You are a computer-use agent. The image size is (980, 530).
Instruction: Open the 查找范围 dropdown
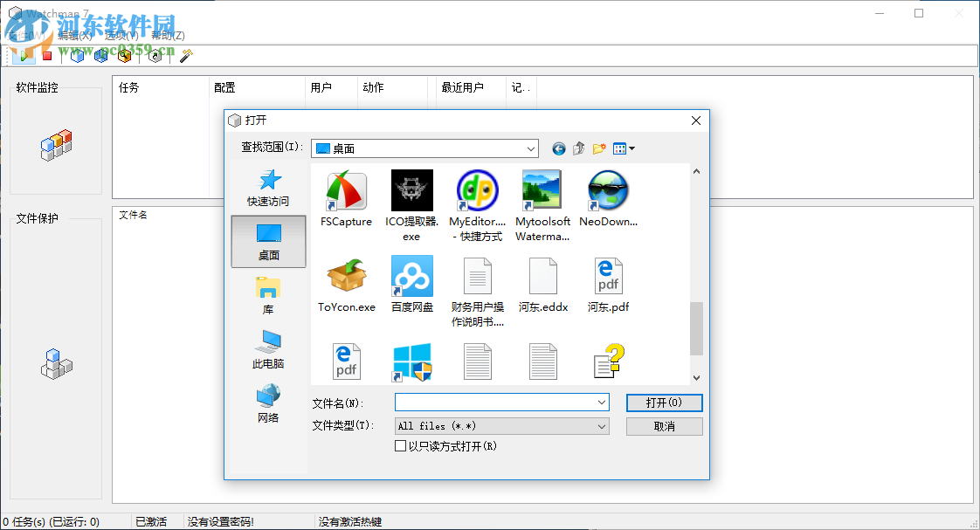click(531, 148)
